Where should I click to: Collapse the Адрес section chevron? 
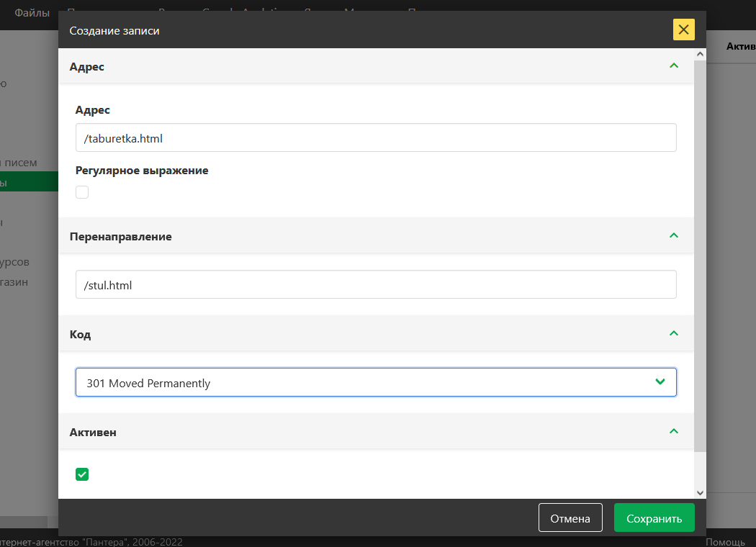674,66
